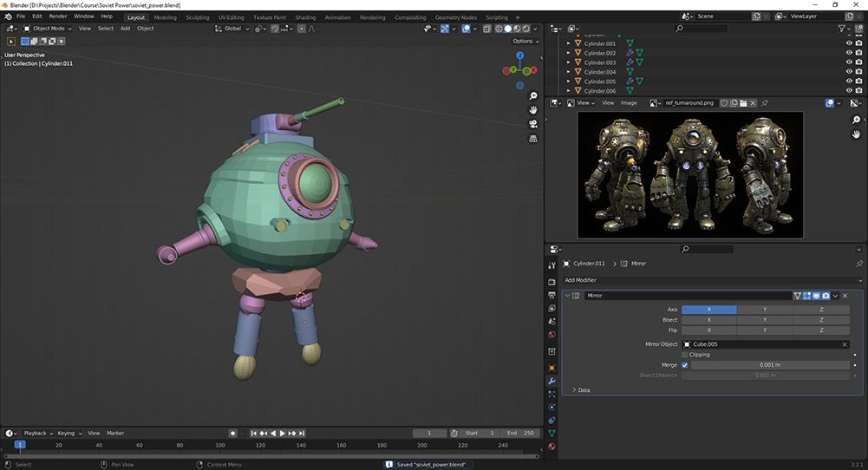This screenshot has width=868, height=470.
Task: Open the Material properties tab icon
Action: [551, 447]
